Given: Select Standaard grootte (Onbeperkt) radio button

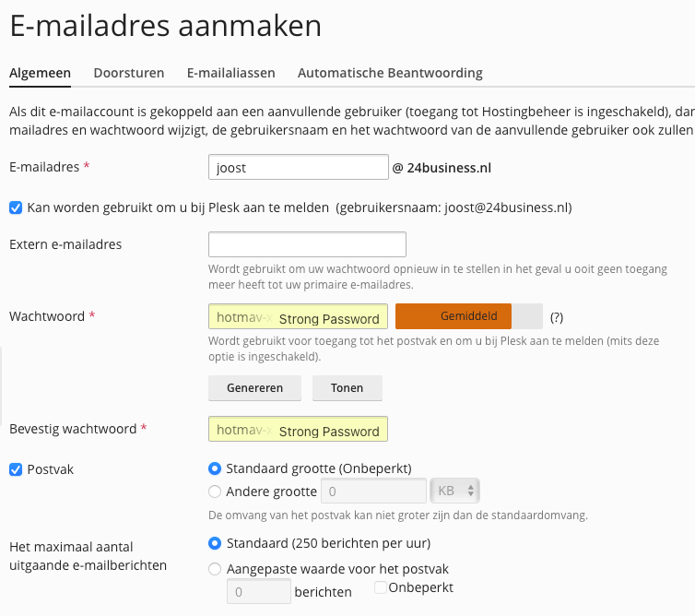Looking at the screenshot, I should click(216, 468).
